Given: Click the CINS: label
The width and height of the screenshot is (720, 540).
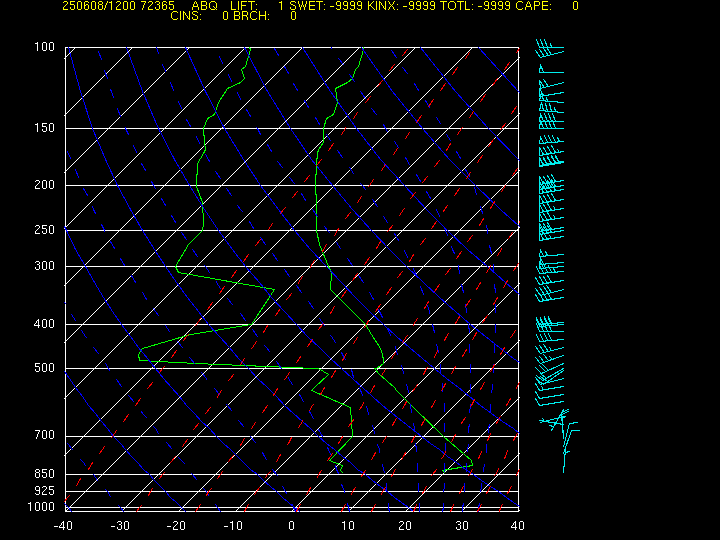Looking at the screenshot, I should coord(186,16).
